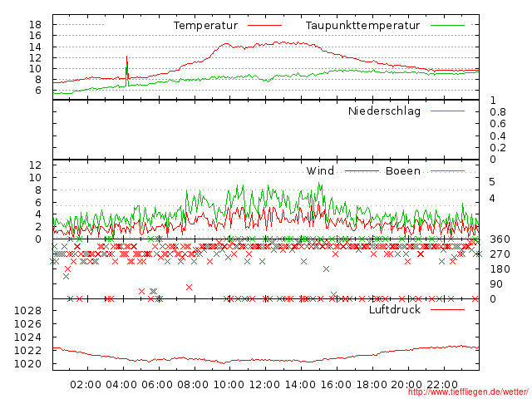
Task: Click the 1022 pressure axis label
Action: pyautogui.click(x=27, y=351)
